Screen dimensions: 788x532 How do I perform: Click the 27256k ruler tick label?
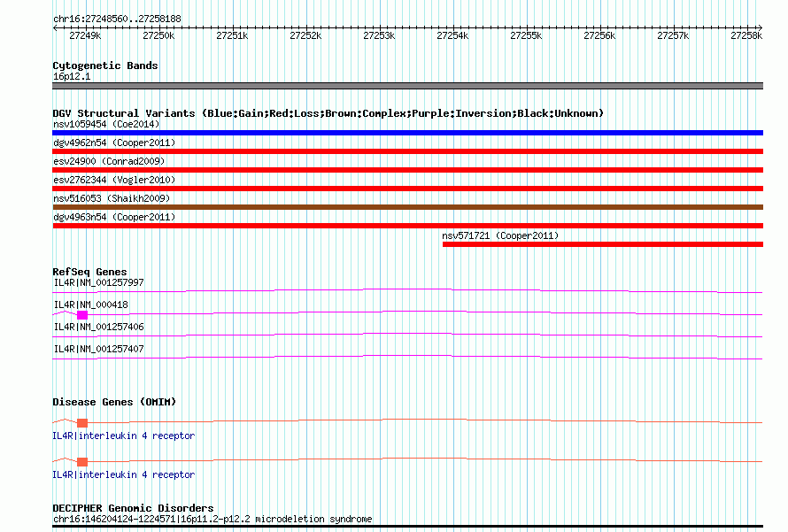click(599, 35)
